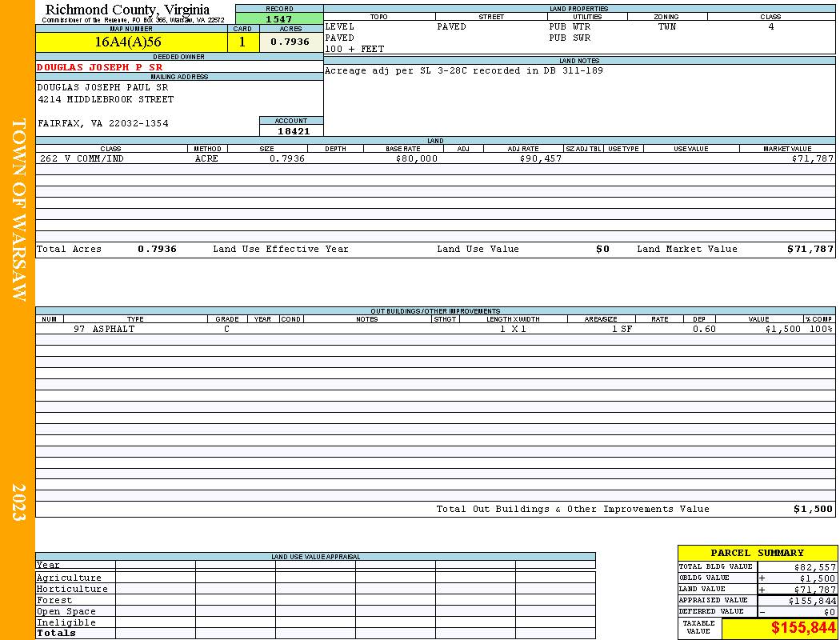Click the ACRE method cell
The image size is (840, 640).
206,159
